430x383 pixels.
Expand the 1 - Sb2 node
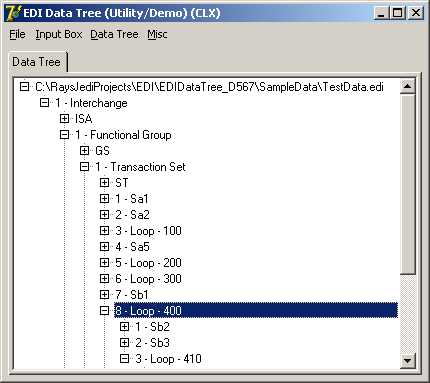pyautogui.click(x=124, y=327)
